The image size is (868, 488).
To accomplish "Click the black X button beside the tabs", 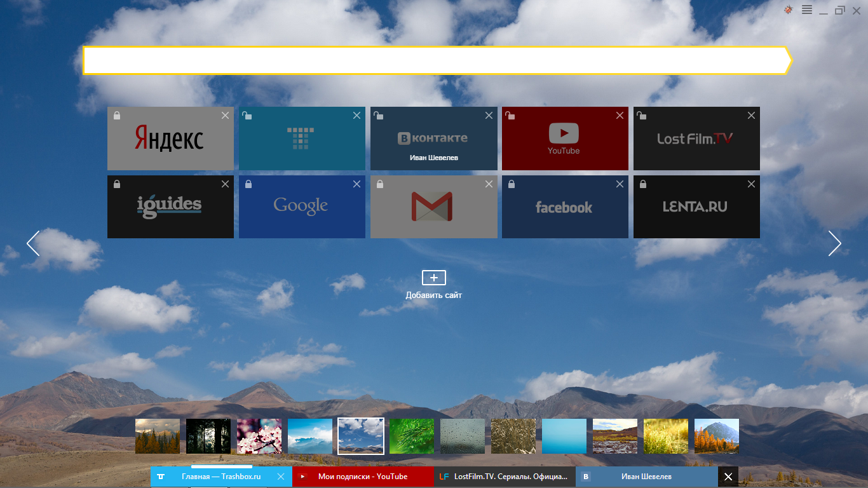I will pyautogui.click(x=728, y=477).
